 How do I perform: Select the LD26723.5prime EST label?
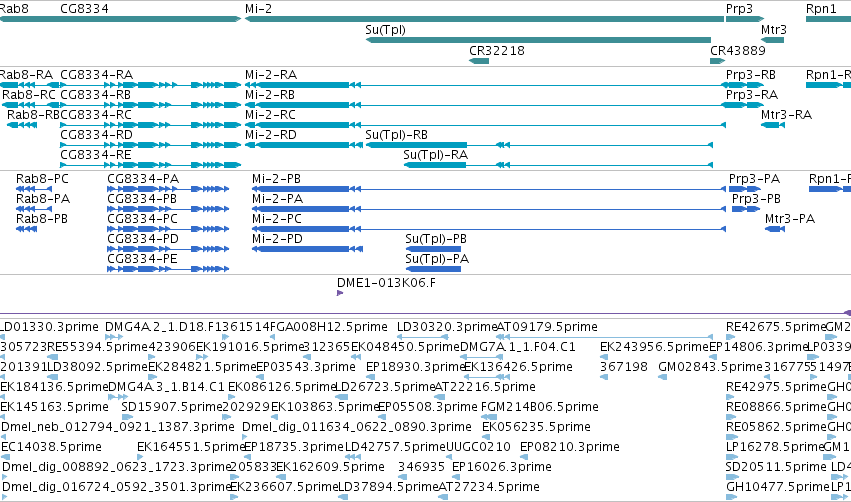[385, 386]
